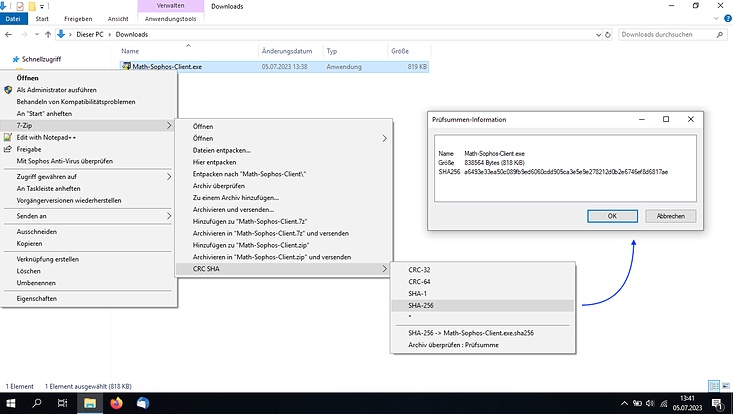Click the Downloads arrow icon in address bar
This screenshot has width=733, height=414.
click(x=61, y=34)
